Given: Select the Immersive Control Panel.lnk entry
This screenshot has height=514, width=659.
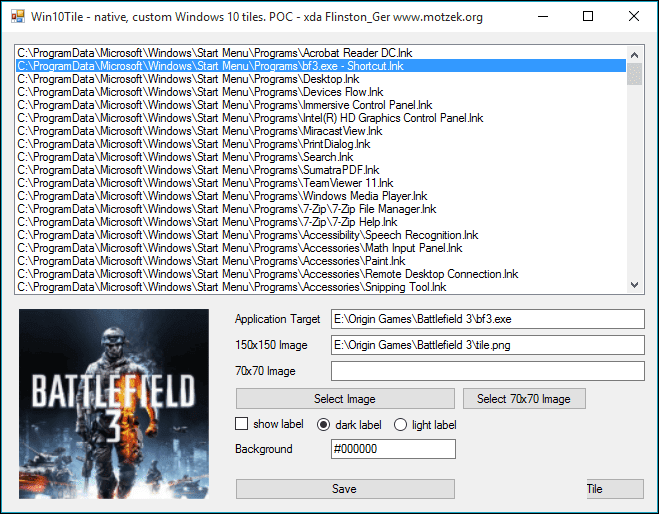Looking at the screenshot, I should (321, 105).
